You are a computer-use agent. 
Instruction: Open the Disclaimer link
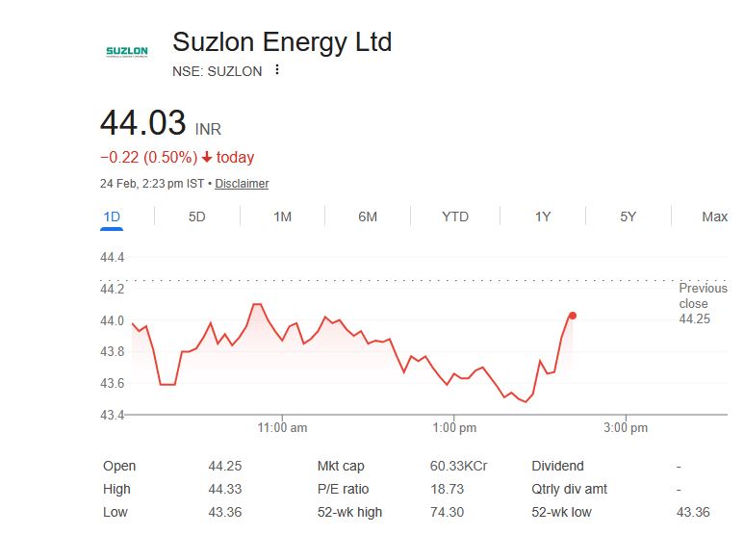click(242, 184)
